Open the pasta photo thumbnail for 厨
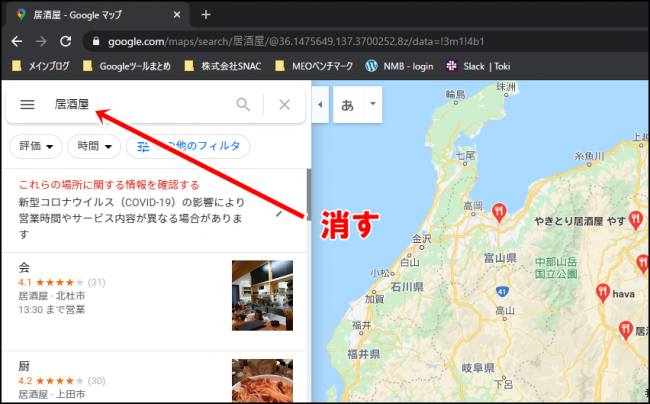The width and height of the screenshot is (650, 404). (x=262, y=381)
